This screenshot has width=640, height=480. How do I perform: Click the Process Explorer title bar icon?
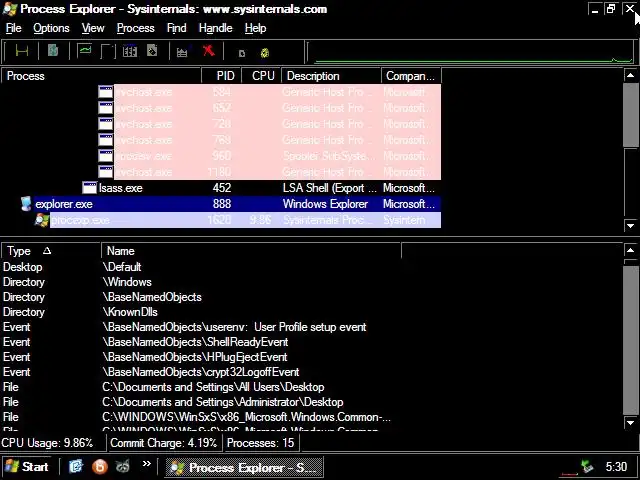pos(10,9)
